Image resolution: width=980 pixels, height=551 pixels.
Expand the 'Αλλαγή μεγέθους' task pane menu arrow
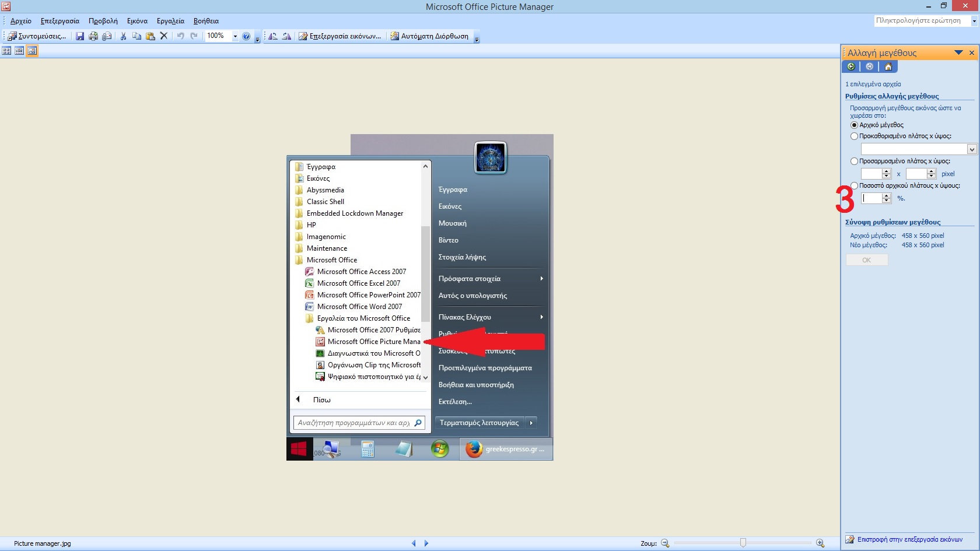coord(958,53)
